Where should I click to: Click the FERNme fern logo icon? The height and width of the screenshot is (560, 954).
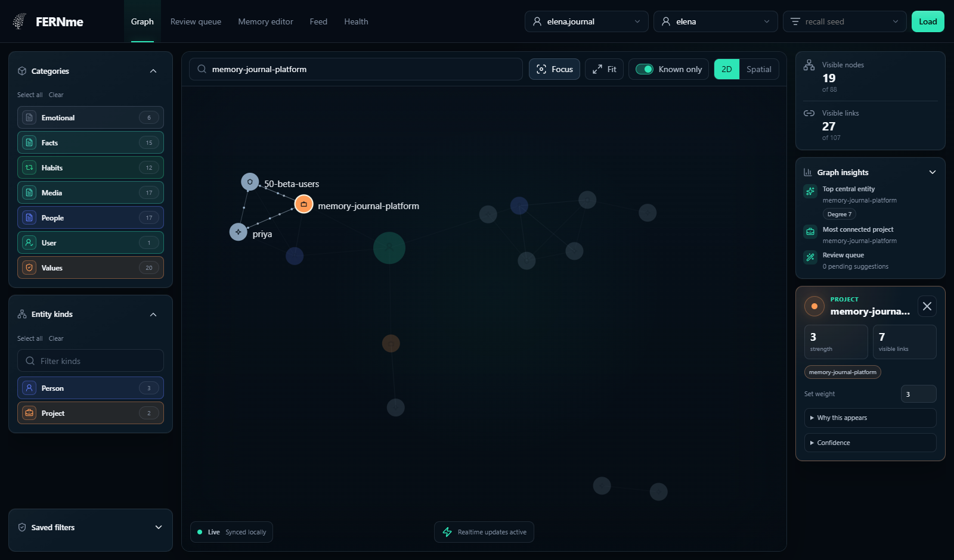pos(20,21)
